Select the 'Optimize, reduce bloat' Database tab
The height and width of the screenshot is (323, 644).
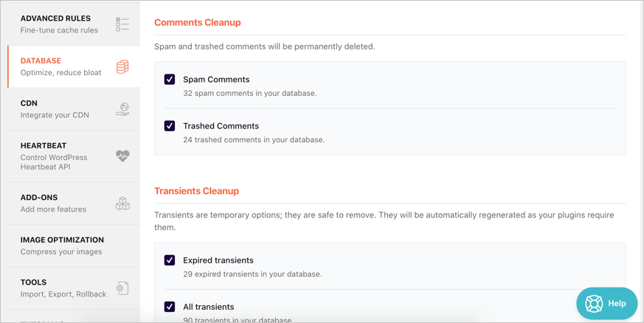(61, 72)
